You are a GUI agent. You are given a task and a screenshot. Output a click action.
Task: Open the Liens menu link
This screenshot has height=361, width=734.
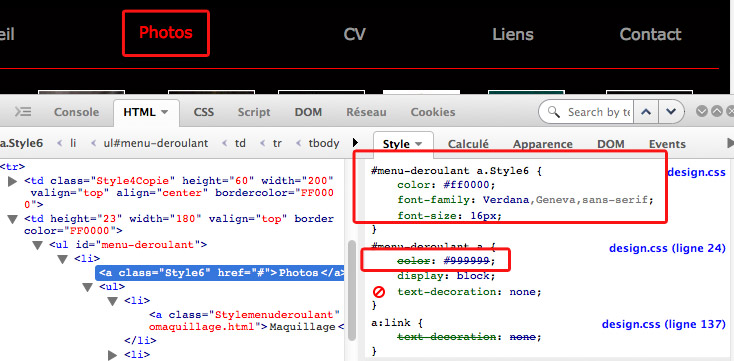click(x=513, y=34)
